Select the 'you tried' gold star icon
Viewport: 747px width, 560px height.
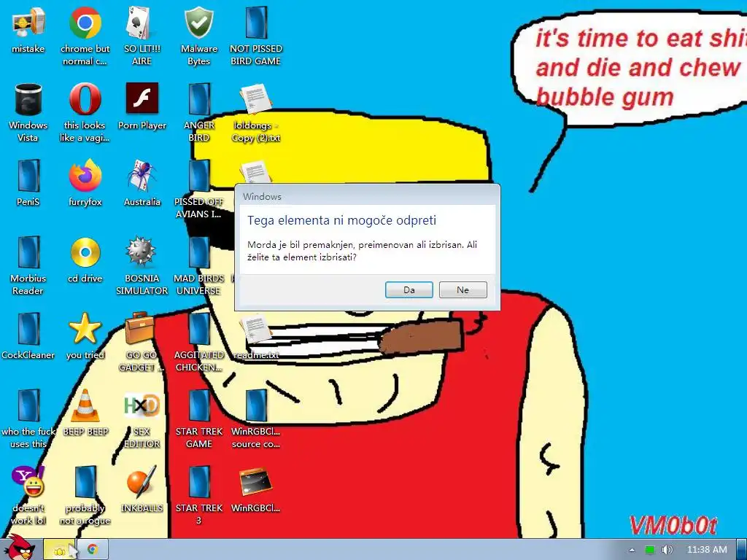(x=85, y=336)
